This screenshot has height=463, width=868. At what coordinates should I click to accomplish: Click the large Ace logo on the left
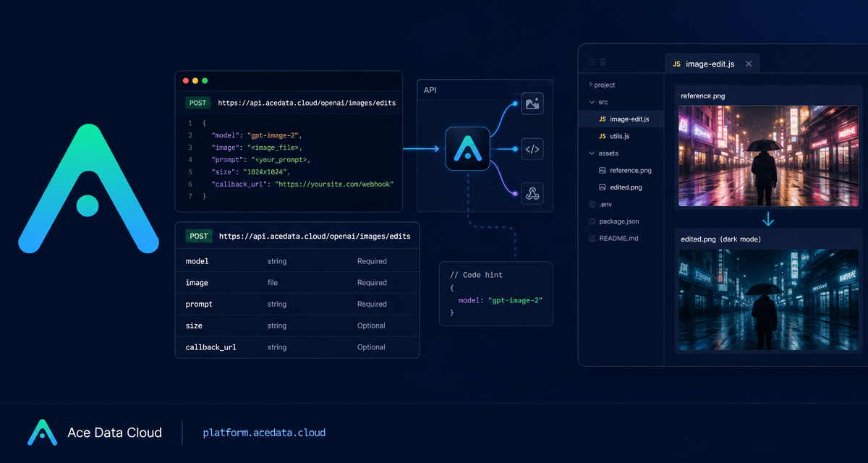click(88, 189)
